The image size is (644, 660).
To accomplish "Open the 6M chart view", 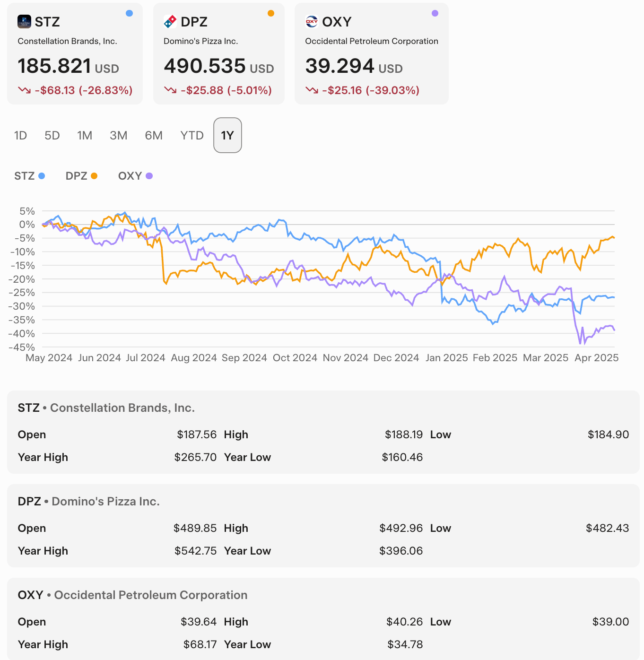I will [153, 135].
